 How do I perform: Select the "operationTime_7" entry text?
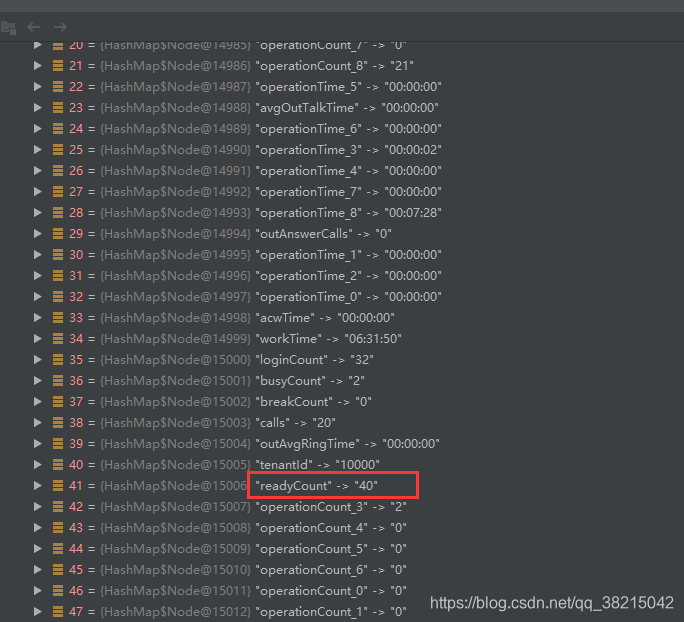pyautogui.click(x=349, y=191)
